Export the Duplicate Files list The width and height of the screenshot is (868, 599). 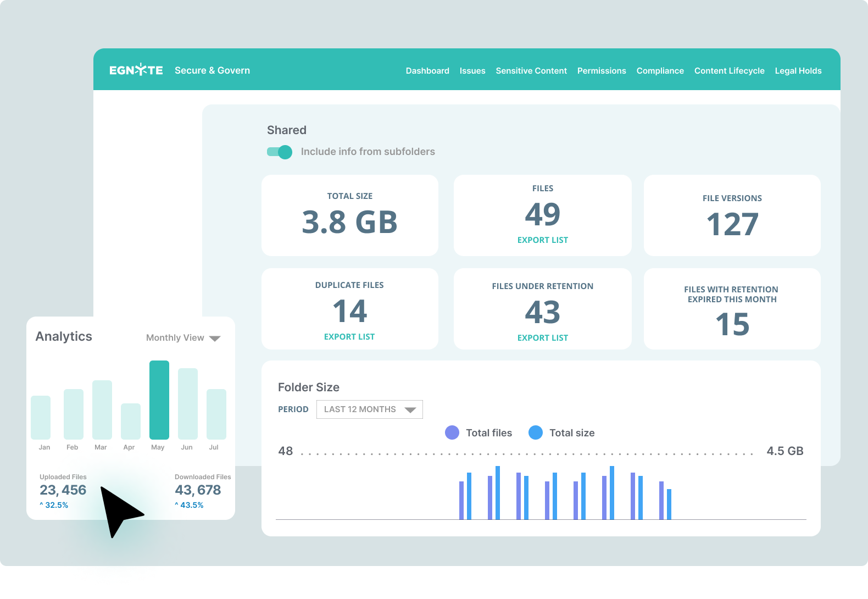[x=349, y=337]
